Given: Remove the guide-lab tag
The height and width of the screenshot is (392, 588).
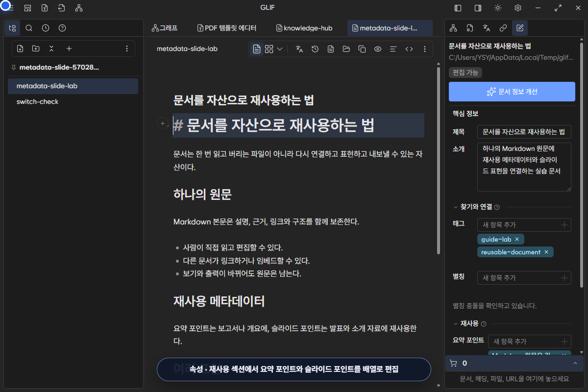Looking at the screenshot, I should click(516, 239).
